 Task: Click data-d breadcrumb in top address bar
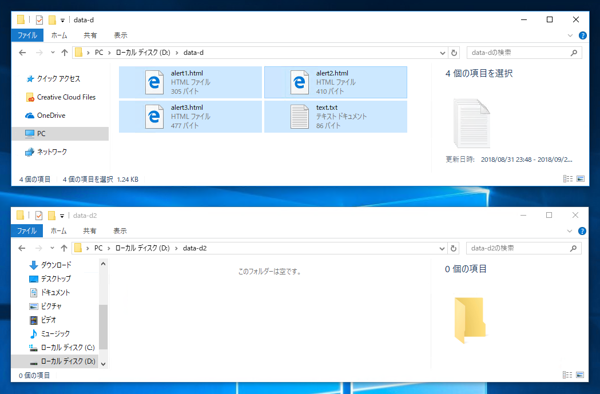point(193,53)
